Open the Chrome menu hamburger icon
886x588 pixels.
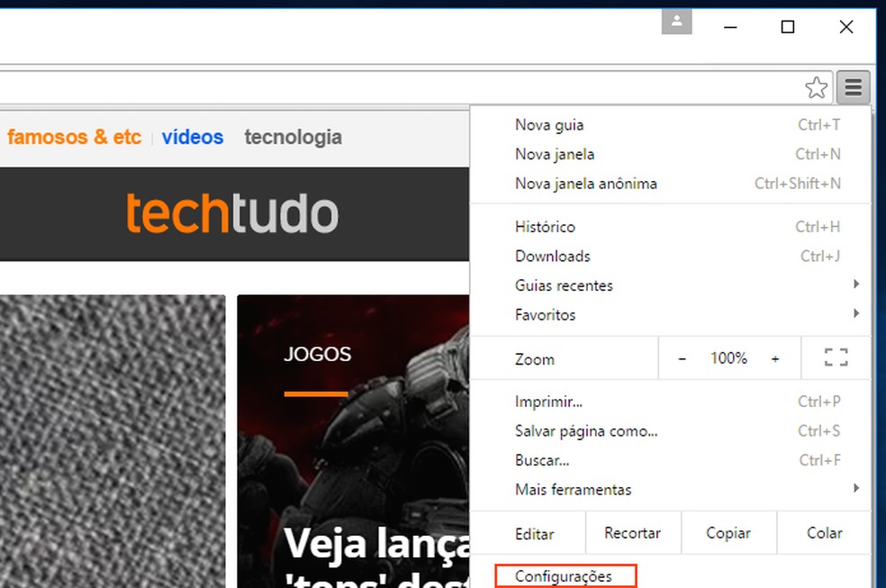coord(852,87)
